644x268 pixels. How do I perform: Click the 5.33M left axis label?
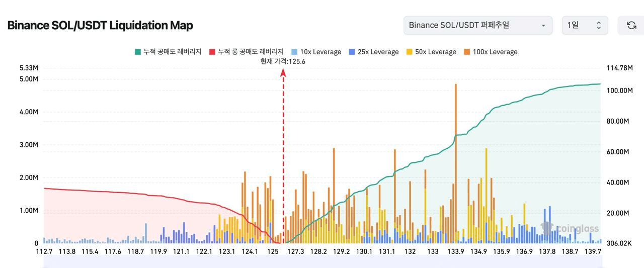[29, 68]
